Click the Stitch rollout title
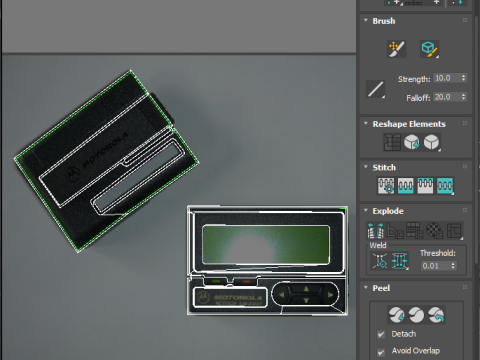The width and height of the screenshot is (480, 360). (384, 167)
